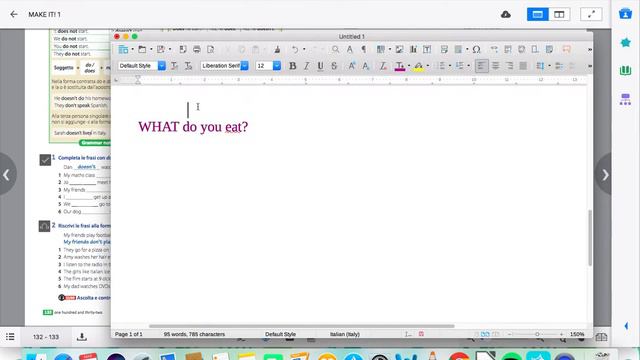640x360 pixels.
Task: Toggle Strikethrough formatting
Action: pos(334,66)
